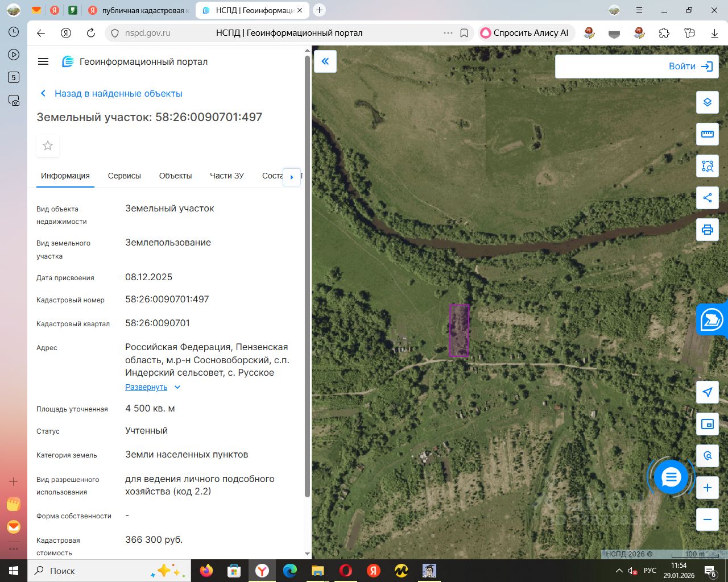Switch to the Информация tab
This screenshot has width=728, height=582.
[65, 176]
